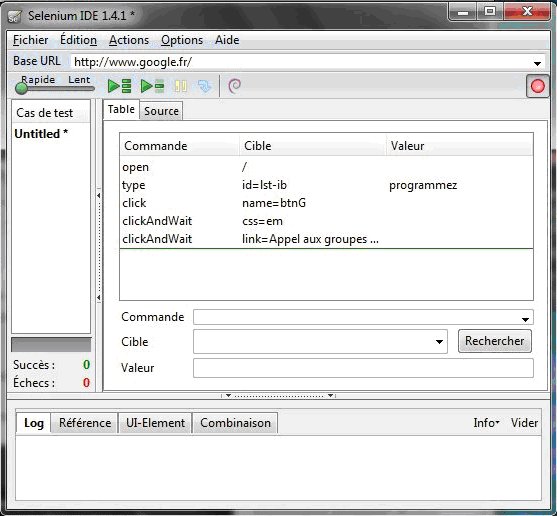Viewport: 557px width, 516px height.
Task: Switch to the Table tab
Action: click(121, 109)
